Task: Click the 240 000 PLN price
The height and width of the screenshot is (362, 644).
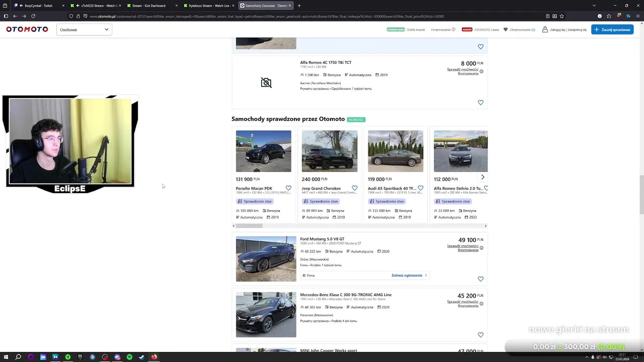Action: [x=314, y=179]
